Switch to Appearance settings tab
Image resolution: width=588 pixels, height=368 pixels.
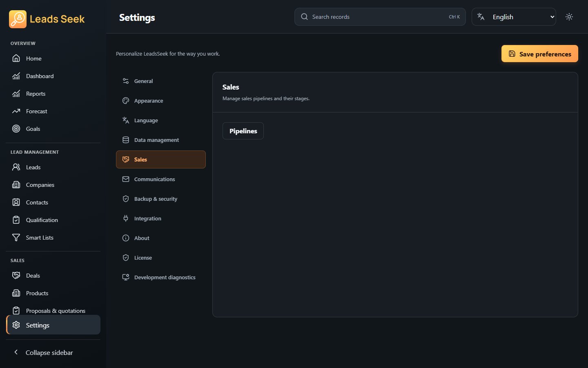point(161,101)
